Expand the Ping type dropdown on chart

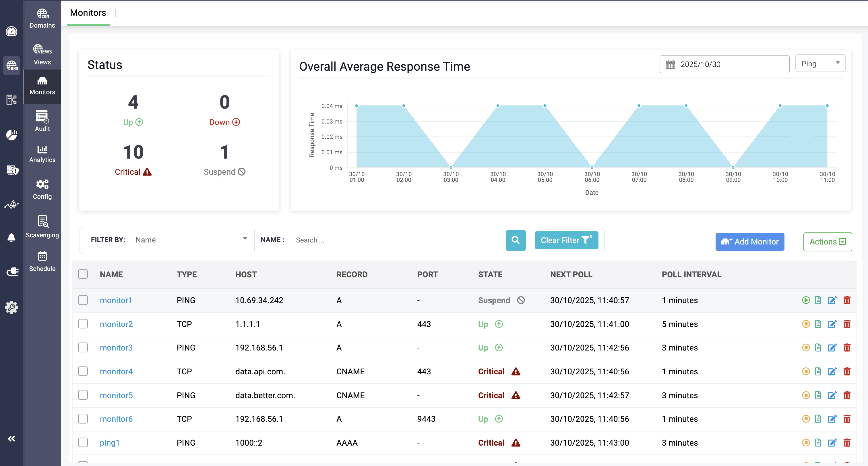click(x=820, y=63)
